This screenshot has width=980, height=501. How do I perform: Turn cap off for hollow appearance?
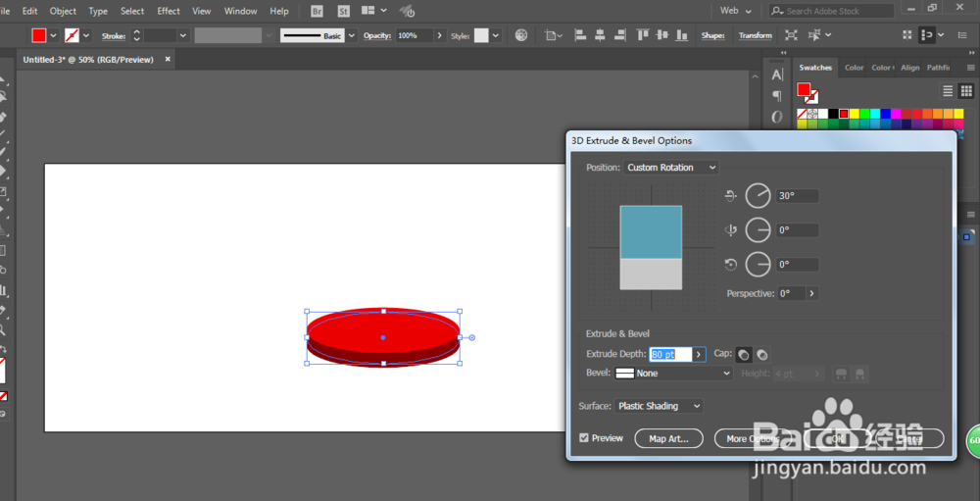pos(761,355)
